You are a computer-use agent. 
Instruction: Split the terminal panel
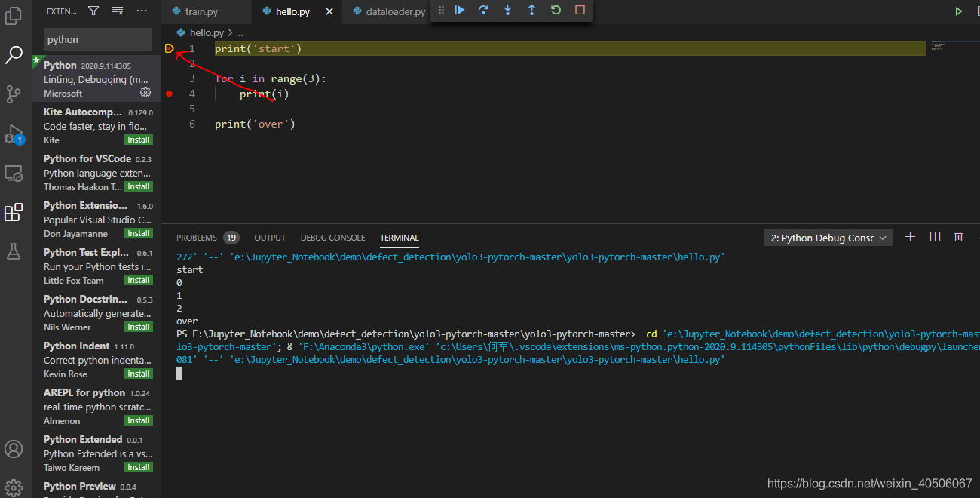click(935, 237)
